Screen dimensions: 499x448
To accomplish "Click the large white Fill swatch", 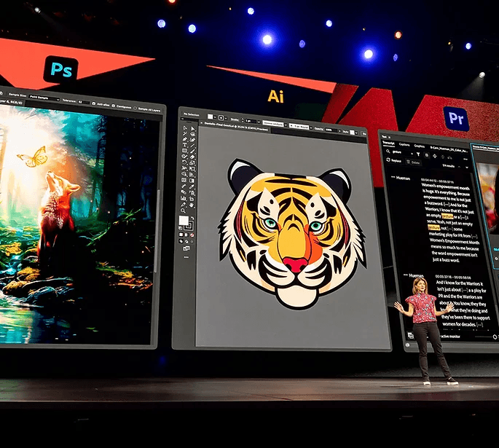I will pos(184,220).
